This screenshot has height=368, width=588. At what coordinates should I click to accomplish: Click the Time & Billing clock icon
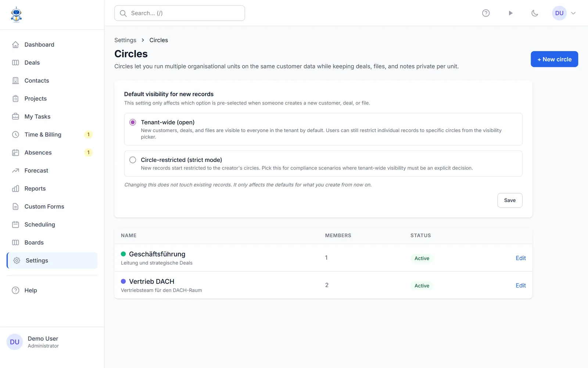click(x=15, y=135)
